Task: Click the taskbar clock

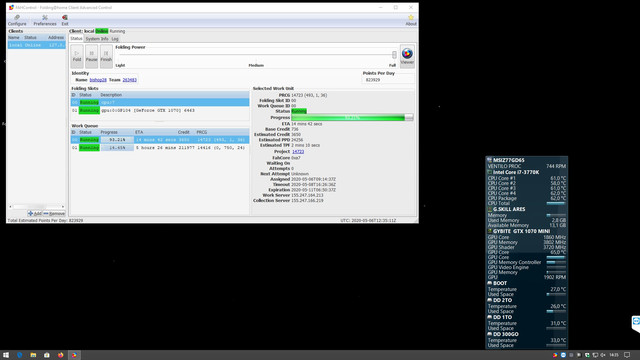Action: [x=614, y=355]
